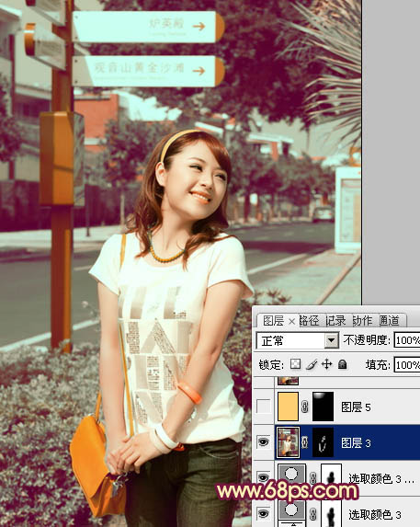Click link icon between 图层 5 thumbnail and mask

coord(305,407)
